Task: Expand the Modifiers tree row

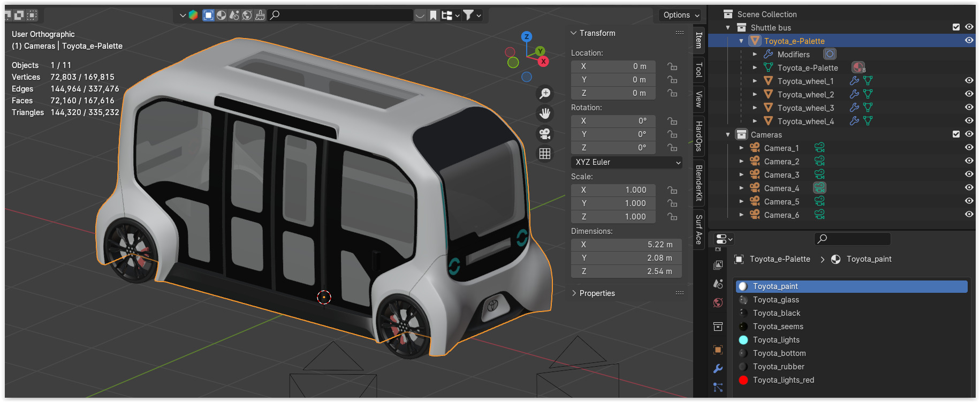Action: pos(755,54)
